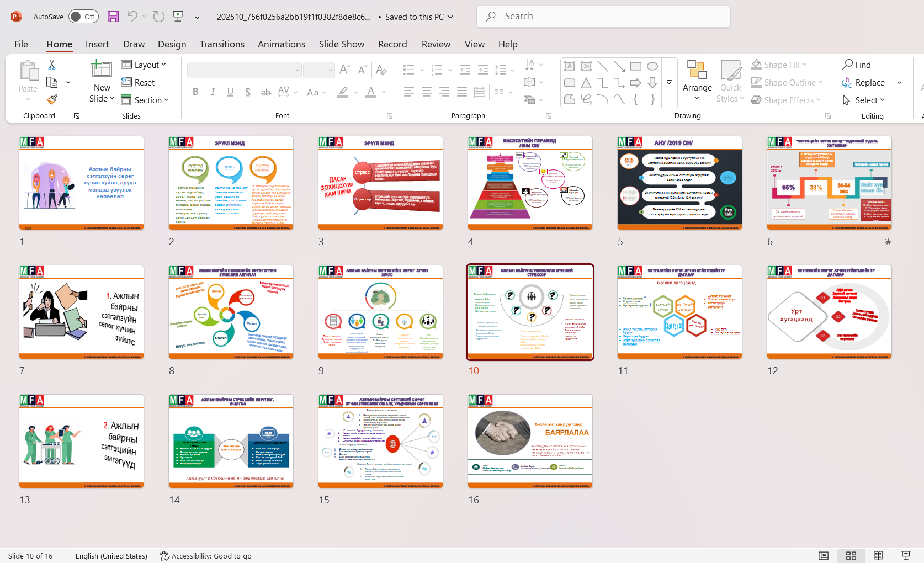The image size is (924, 563).
Task: Click the Replace button
Action: (x=864, y=83)
